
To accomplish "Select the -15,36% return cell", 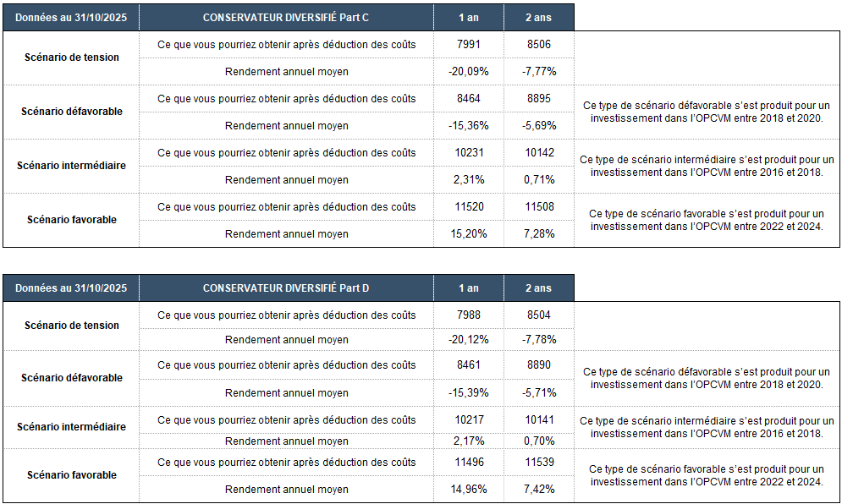I will click(468, 125).
